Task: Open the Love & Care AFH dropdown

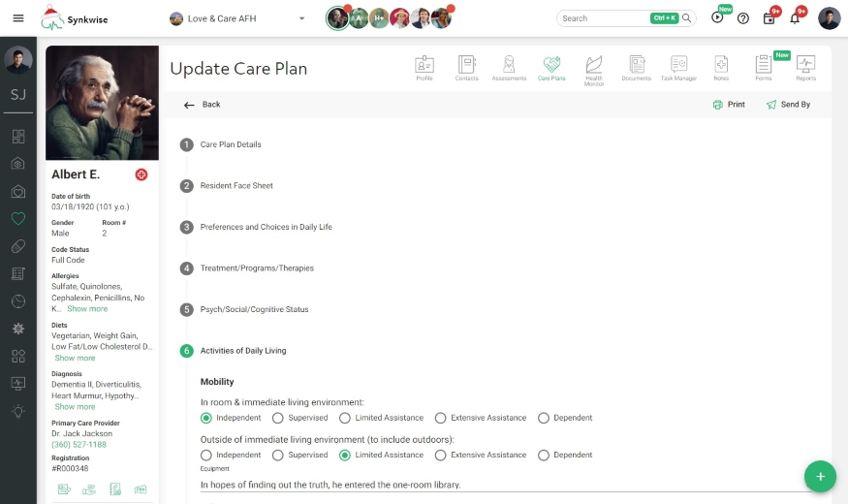Action: (x=237, y=18)
